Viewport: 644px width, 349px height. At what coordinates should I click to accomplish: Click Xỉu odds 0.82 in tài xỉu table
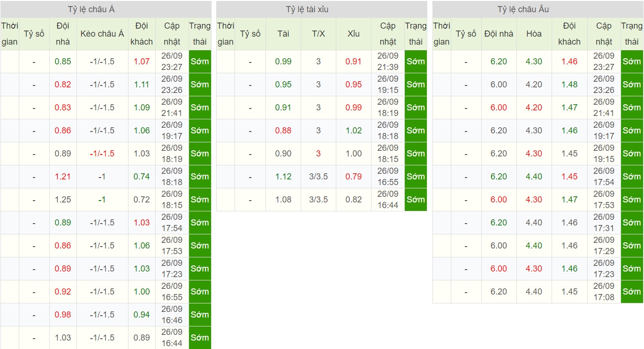(354, 200)
